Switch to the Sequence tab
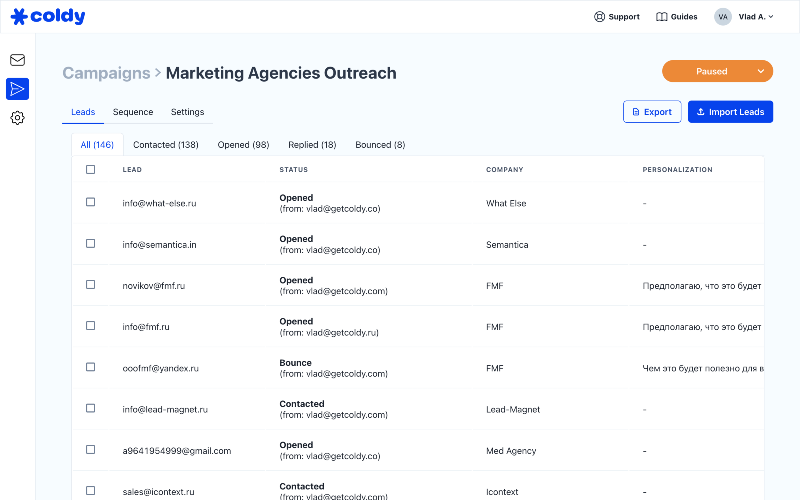Image resolution: width=800 pixels, height=500 pixels. tap(133, 112)
